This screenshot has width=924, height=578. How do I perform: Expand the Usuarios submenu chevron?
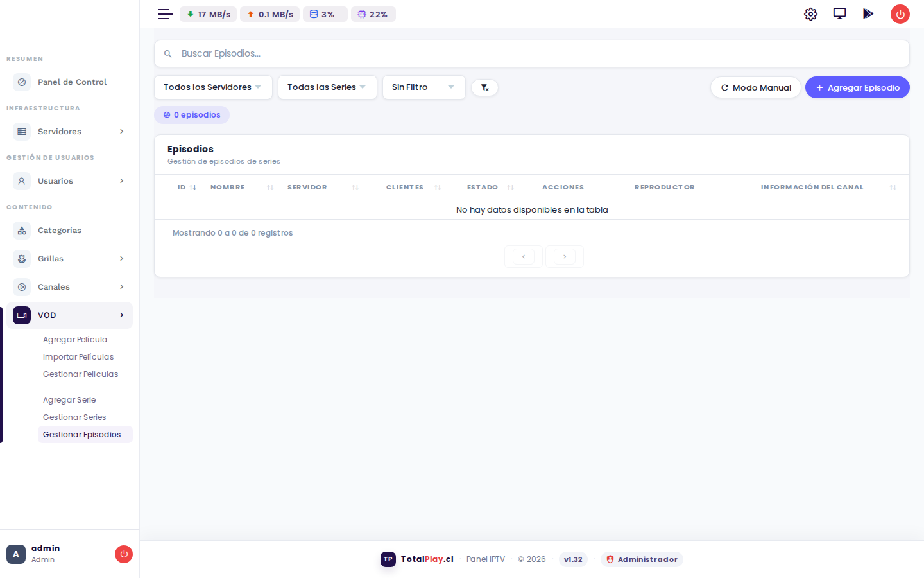pos(121,181)
